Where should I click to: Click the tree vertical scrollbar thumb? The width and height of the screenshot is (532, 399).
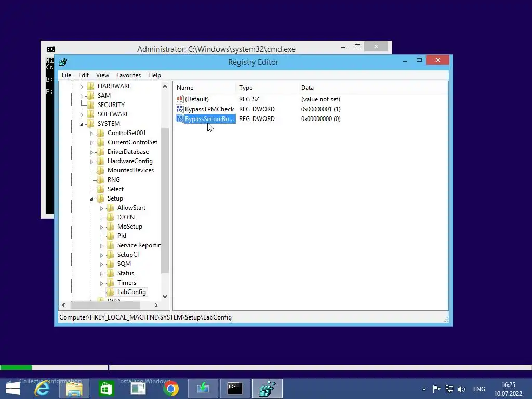click(165, 201)
